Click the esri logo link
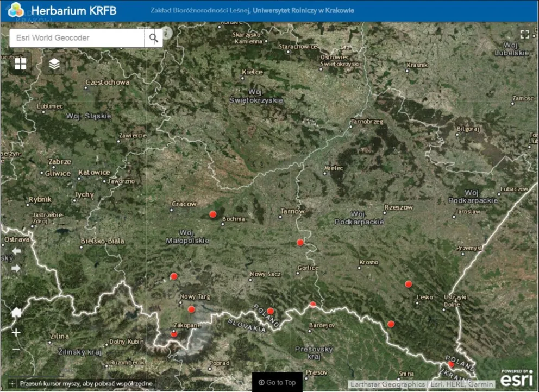This screenshot has width=539, height=392. point(516,378)
